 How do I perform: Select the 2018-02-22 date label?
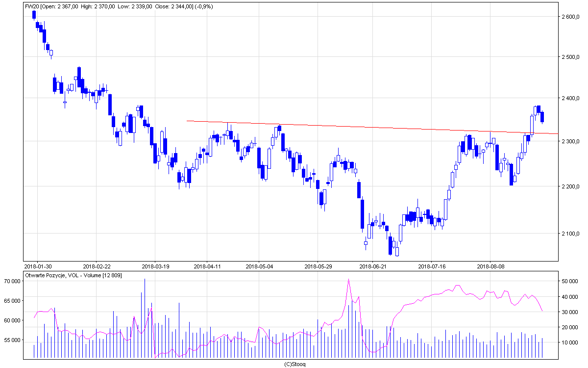point(96,266)
